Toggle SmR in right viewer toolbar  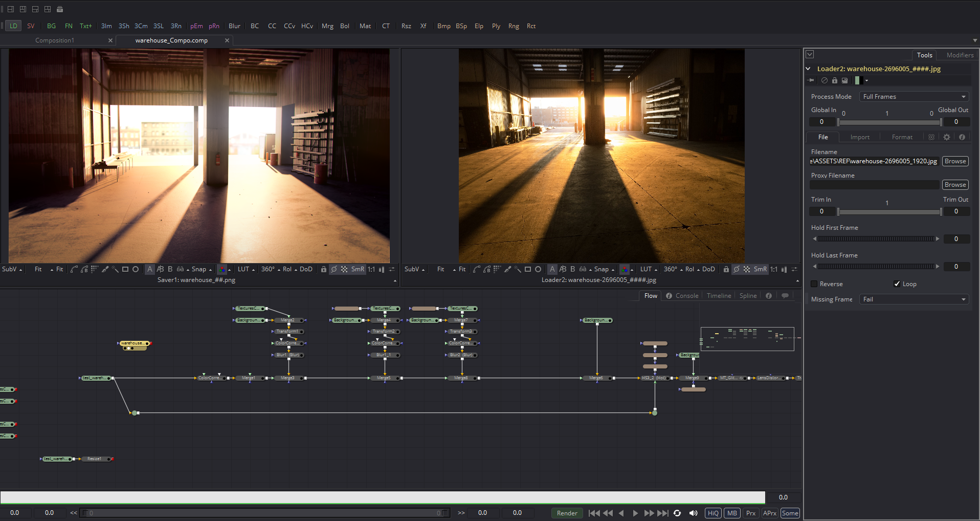tap(760, 269)
